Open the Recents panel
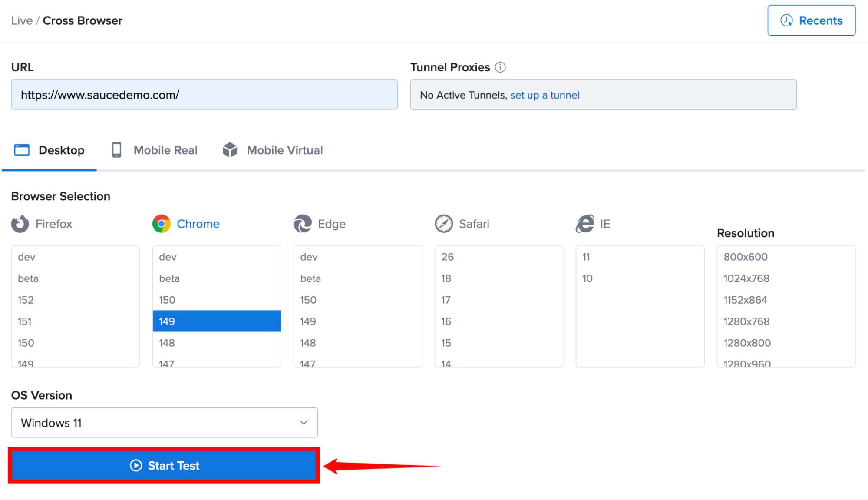Screen dimensions: 868x500 pos(812,20)
